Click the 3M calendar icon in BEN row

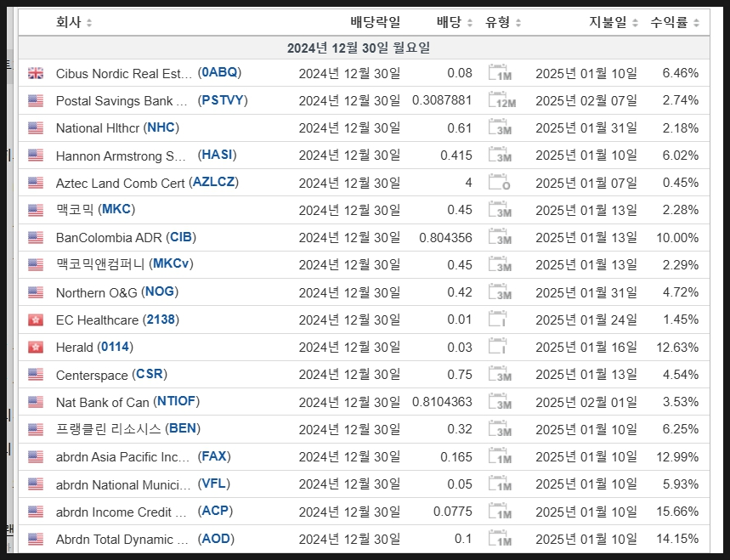500,429
